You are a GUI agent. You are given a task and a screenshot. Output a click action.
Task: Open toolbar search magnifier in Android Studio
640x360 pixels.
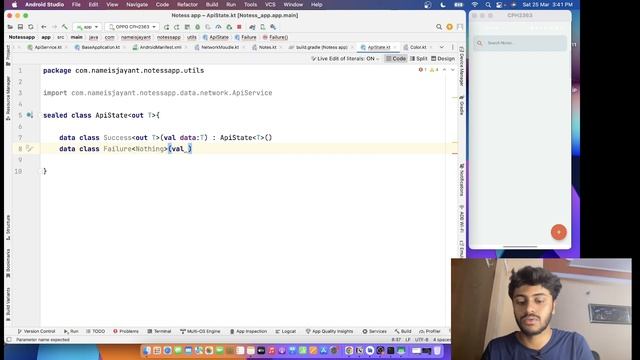439,27
